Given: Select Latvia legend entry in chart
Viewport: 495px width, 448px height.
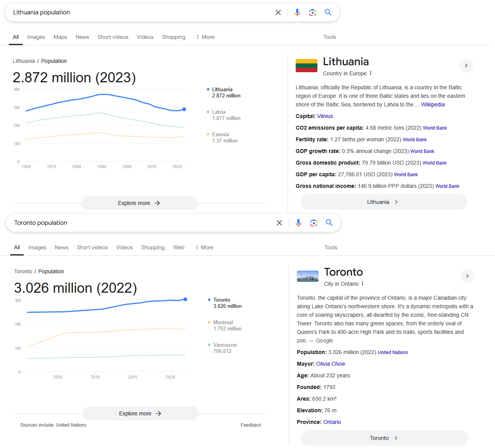Looking at the screenshot, I should pyautogui.click(x=224, y=115).
